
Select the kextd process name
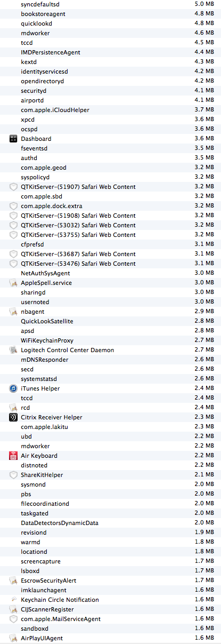pos(29,62)
